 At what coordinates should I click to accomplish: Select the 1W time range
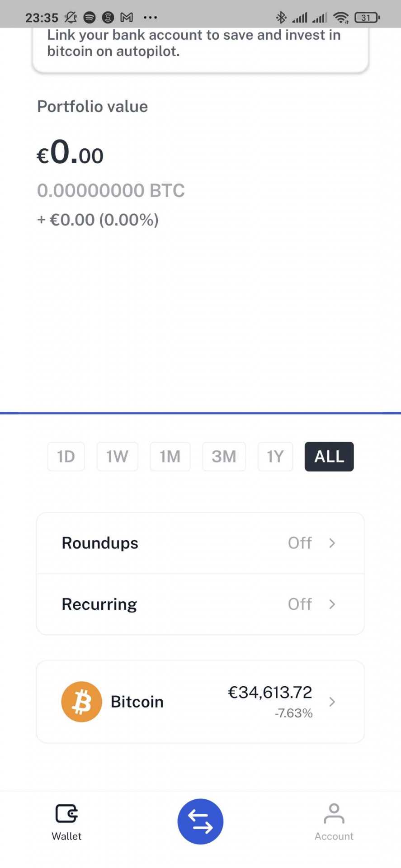[117, 457]
